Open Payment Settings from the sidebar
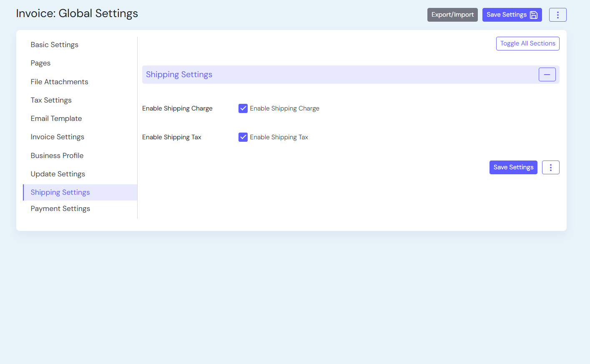The image size is (590, 364). (60, 208)
